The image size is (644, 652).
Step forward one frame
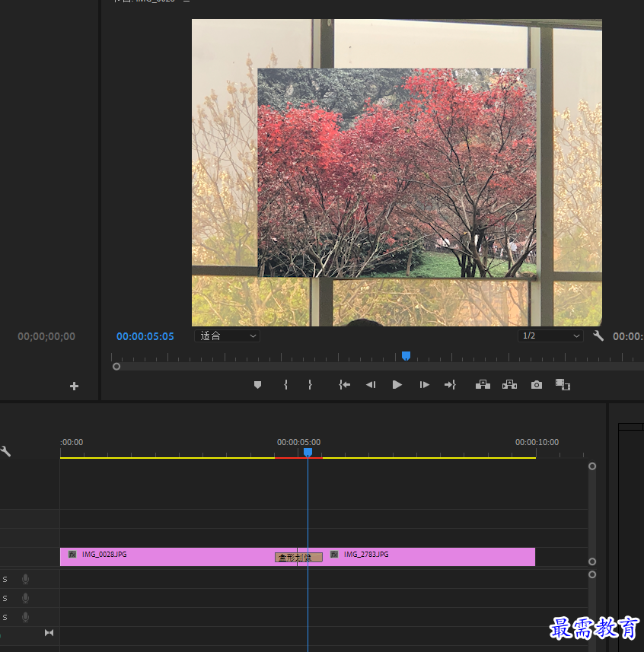424,385
